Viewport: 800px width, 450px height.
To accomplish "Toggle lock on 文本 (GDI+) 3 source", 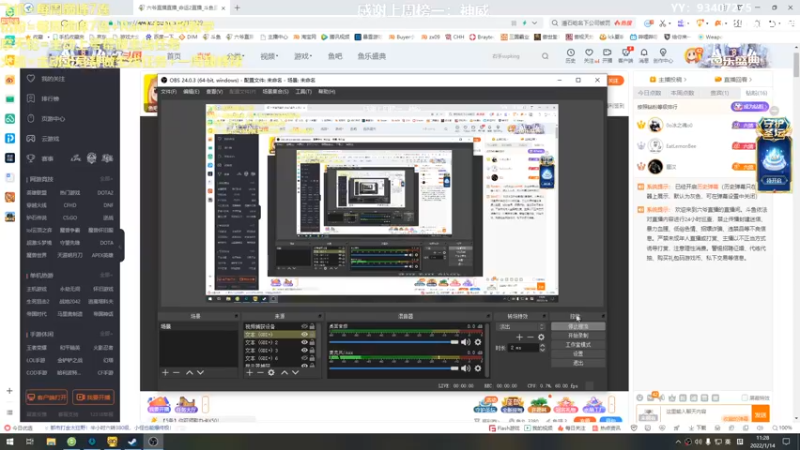I will click(x=312, y=351).
